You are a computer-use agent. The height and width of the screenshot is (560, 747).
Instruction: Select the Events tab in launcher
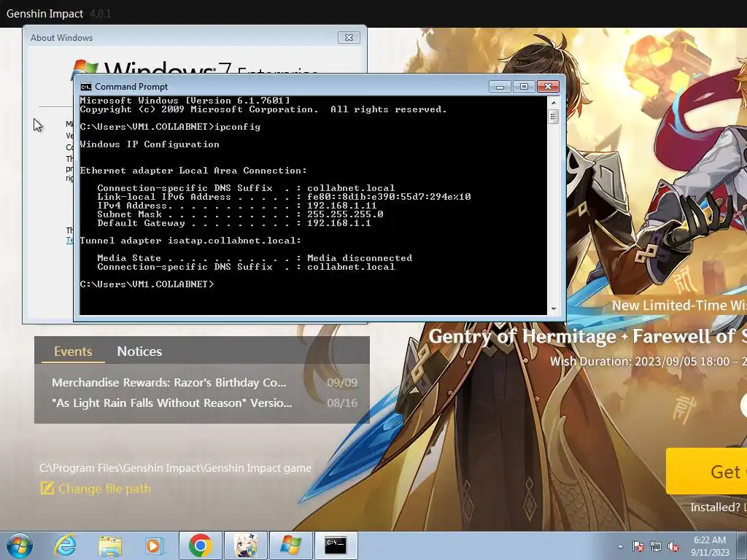click(73, 351)
